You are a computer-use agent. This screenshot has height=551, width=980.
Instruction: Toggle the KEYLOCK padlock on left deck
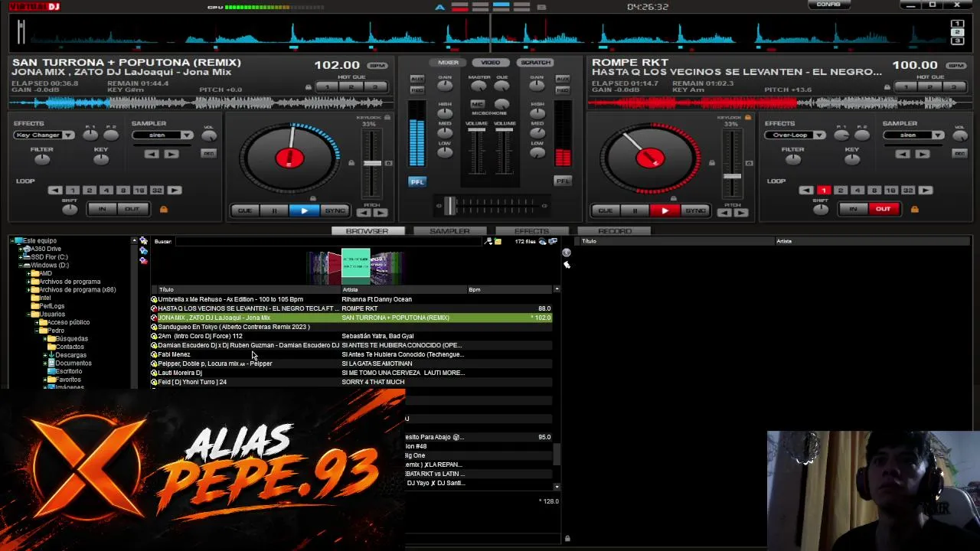pos(387,117)
